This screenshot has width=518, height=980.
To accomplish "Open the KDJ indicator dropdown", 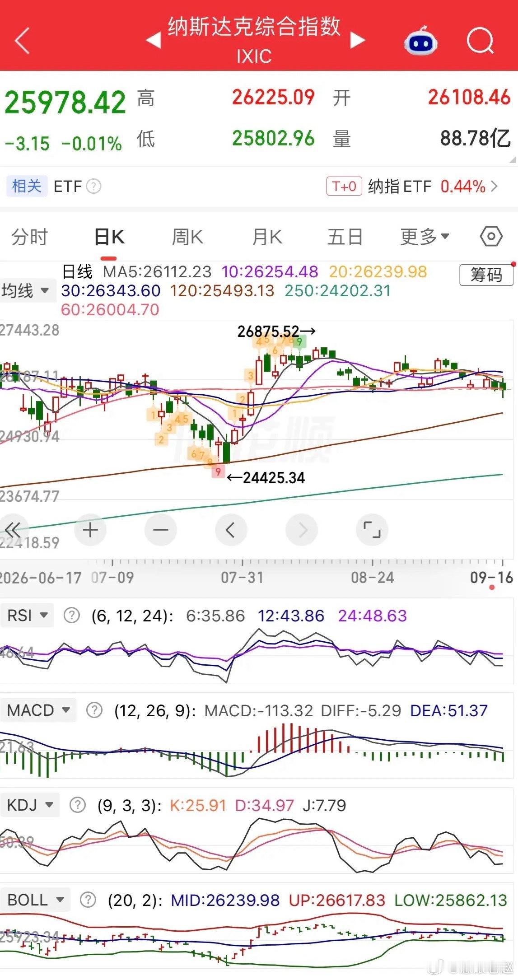I will tap(30, 805).
